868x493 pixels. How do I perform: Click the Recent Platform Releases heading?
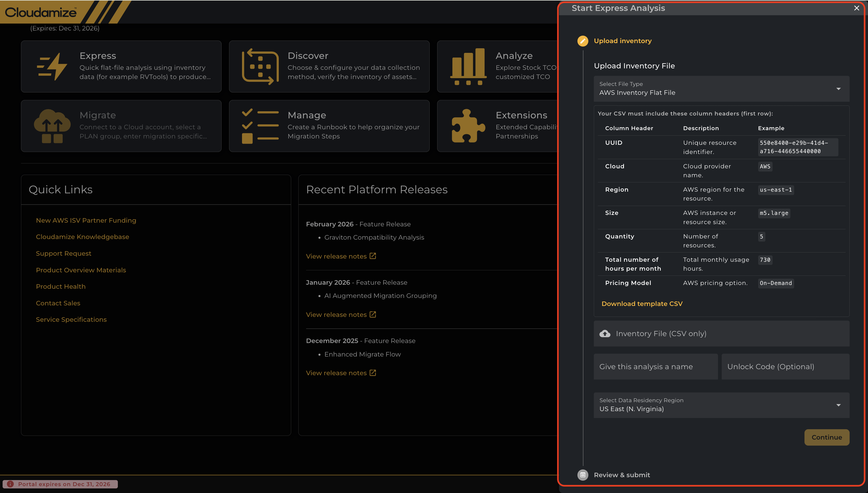point(377,190)
